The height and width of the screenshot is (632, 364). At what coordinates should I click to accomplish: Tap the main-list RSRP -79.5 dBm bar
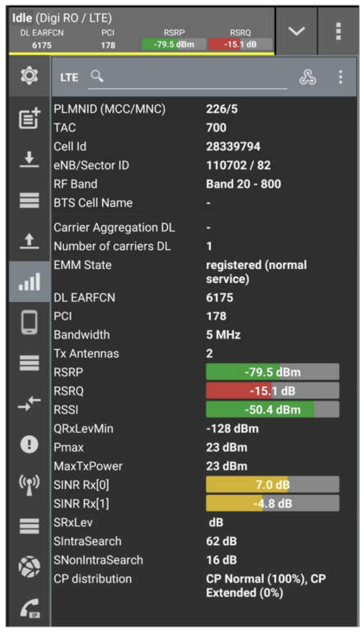[x=273, y=372]
